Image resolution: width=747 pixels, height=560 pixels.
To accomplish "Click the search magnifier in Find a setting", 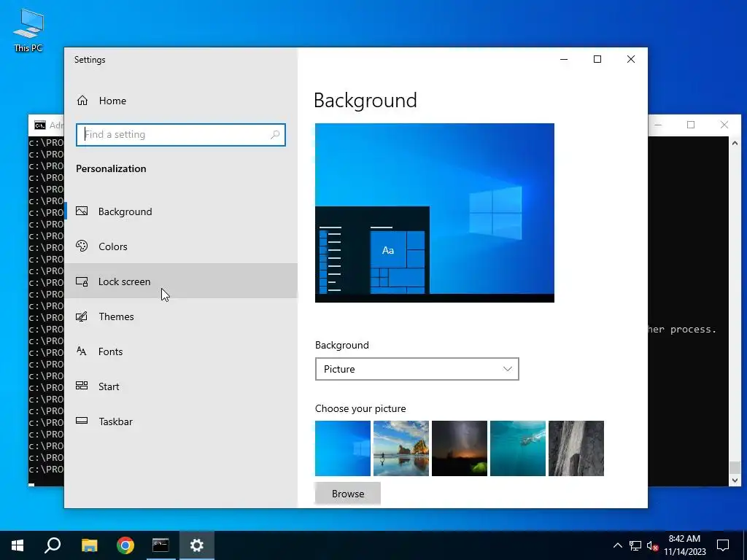I will coord(275,135).
